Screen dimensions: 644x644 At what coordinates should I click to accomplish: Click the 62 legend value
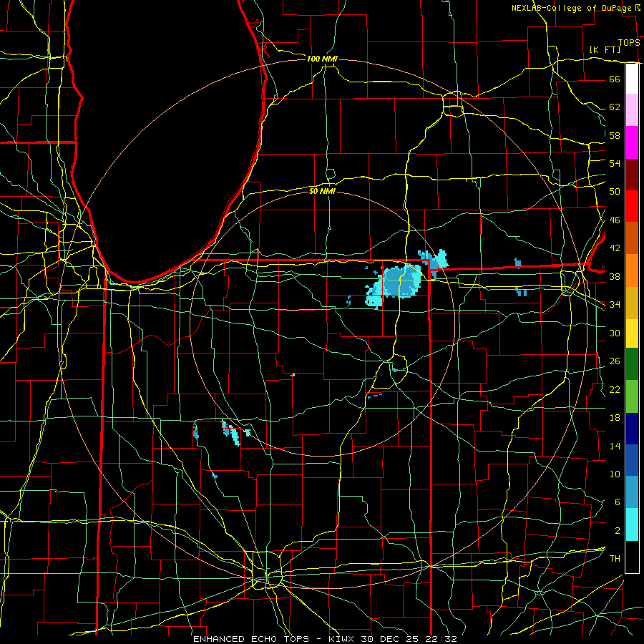615,107
